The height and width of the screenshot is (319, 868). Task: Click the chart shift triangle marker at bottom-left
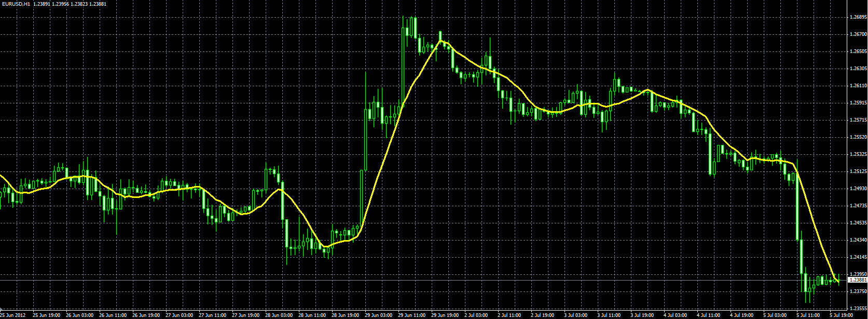(1, 310)
